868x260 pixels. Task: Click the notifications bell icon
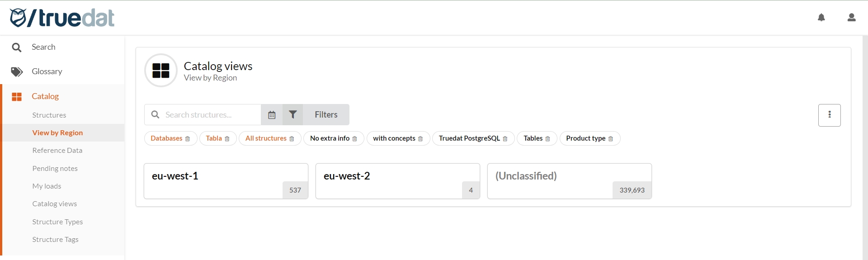click(821, 18)
